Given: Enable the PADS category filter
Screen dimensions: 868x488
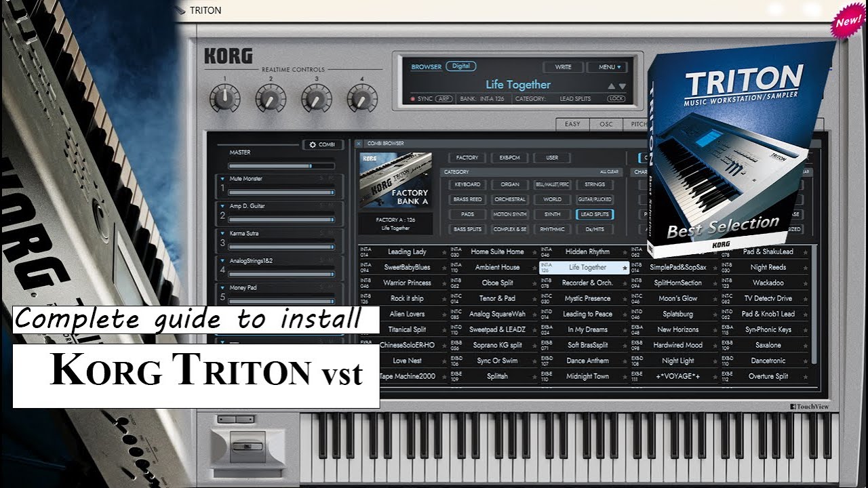Looking at the screenshot, I should coord(467,214).
